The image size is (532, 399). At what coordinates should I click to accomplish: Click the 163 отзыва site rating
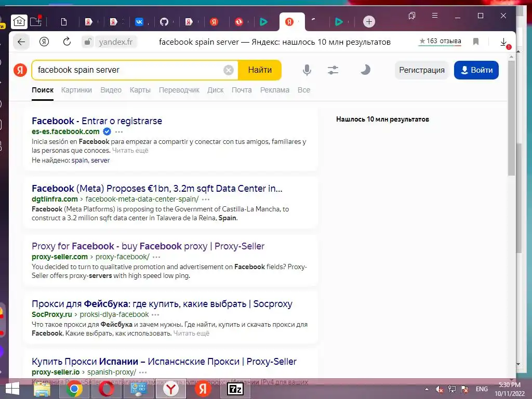pyautogui.click(x=440, y=42)
